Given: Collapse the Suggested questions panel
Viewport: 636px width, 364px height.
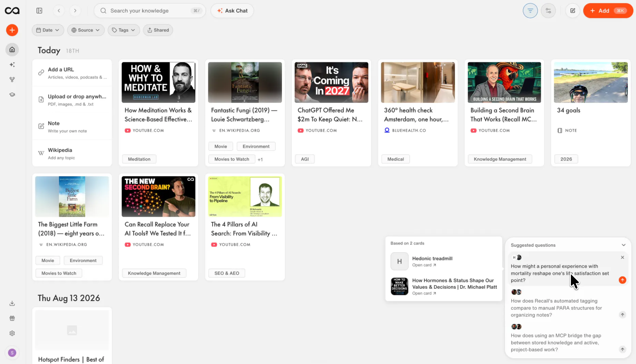Looking at the screenshot, I should pos(623,245).
